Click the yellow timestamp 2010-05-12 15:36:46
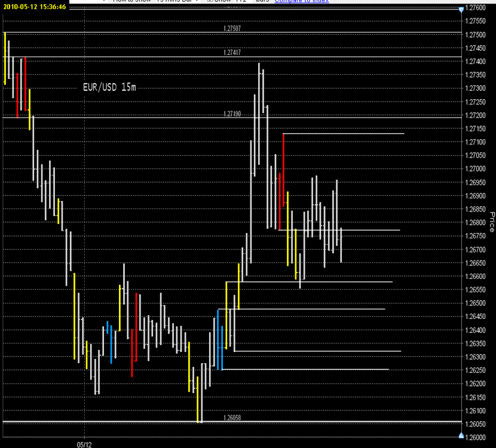This screenshot has width=496, height=448. point(35,7)
